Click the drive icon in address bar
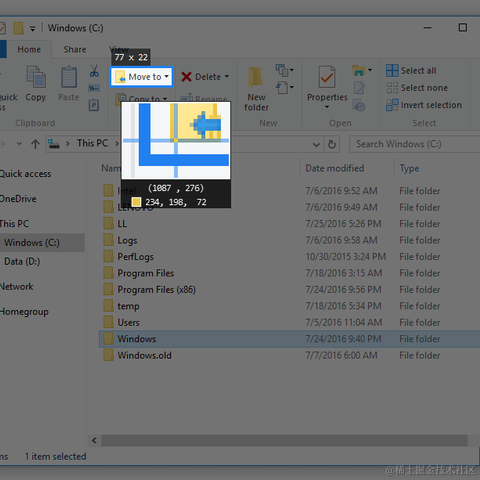Screen dimensions: 480x480 53,144
